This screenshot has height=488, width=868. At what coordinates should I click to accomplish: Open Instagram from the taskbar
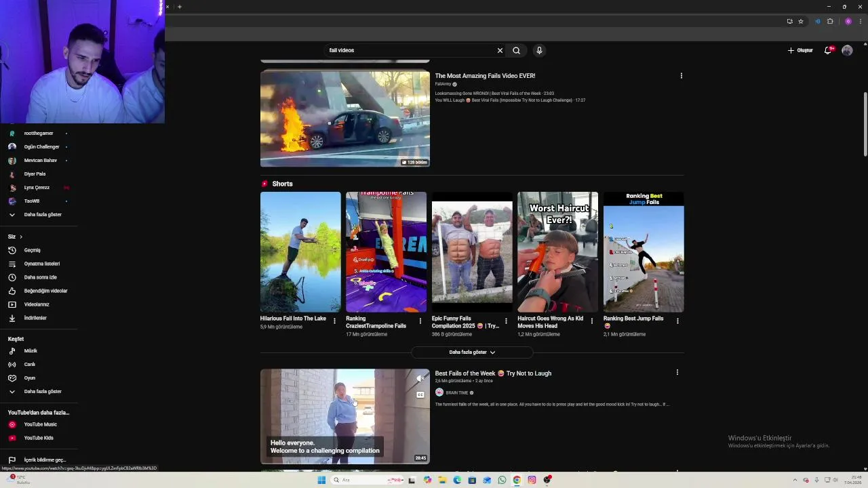[x=532, y=480]
